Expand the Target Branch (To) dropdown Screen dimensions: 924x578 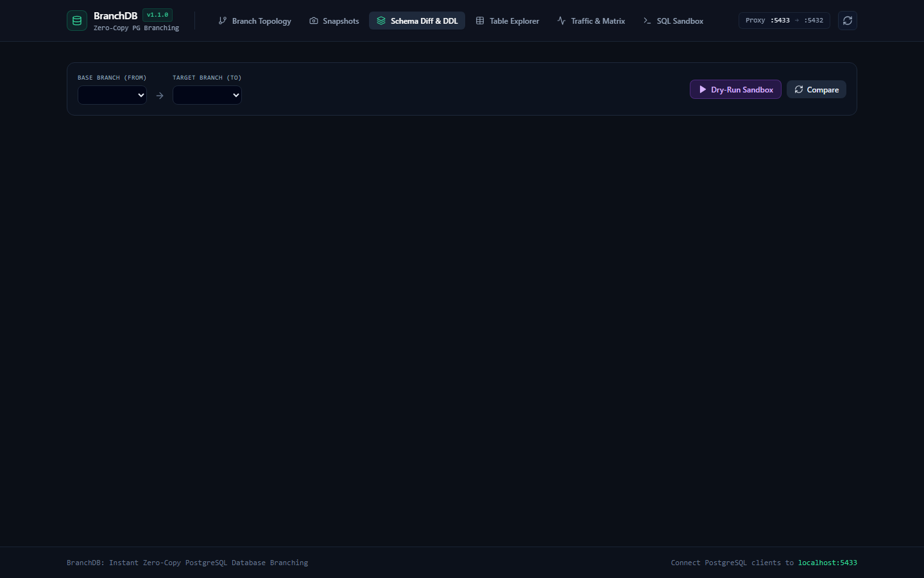pos(207,95)
